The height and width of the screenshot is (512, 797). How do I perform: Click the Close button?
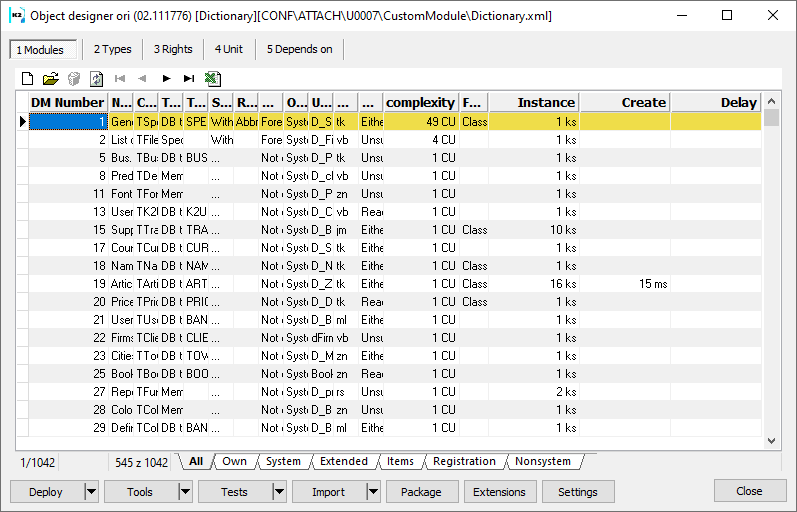pyautogui.click(x=749, y=491)
